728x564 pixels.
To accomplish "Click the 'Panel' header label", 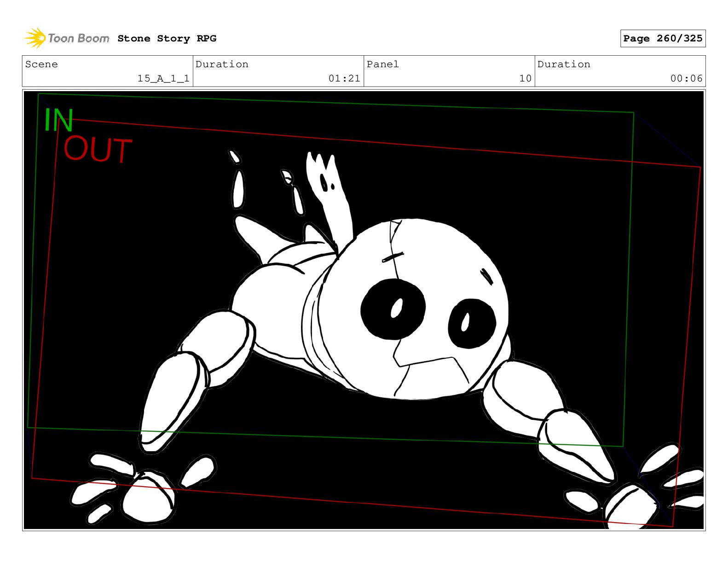I will (x=382, y=64).
